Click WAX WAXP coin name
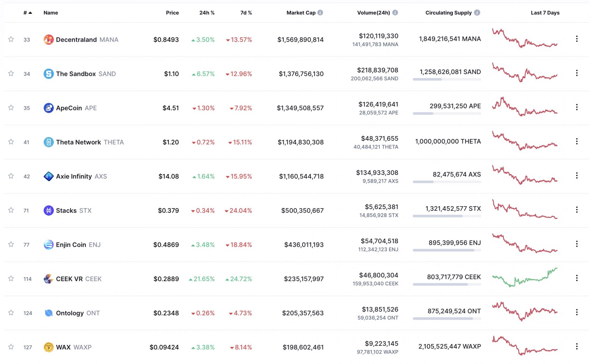Image resolution: width=589 pixels, height=364 pixels. click(x=74, y=347)
